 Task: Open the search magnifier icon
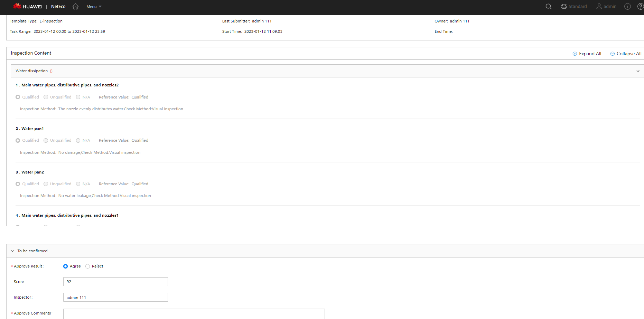548,7
